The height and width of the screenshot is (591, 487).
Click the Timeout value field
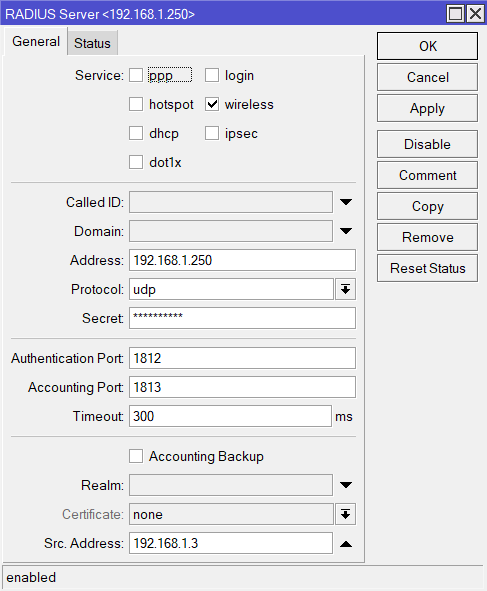[x=230, y=416]
